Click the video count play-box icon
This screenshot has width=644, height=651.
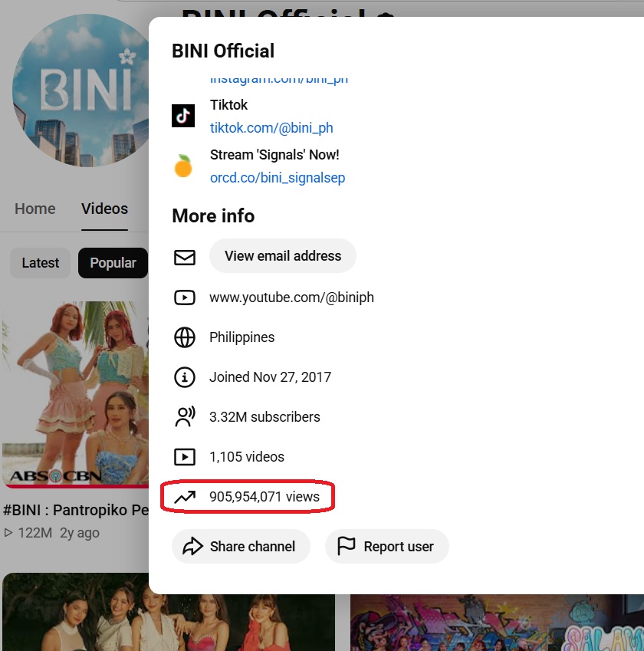(184, 457)
